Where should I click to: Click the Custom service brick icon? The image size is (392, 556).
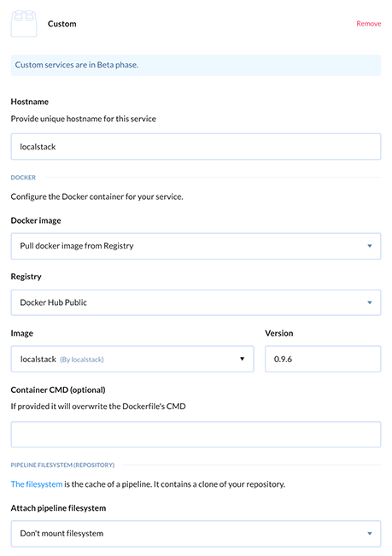tap(24, 23)
